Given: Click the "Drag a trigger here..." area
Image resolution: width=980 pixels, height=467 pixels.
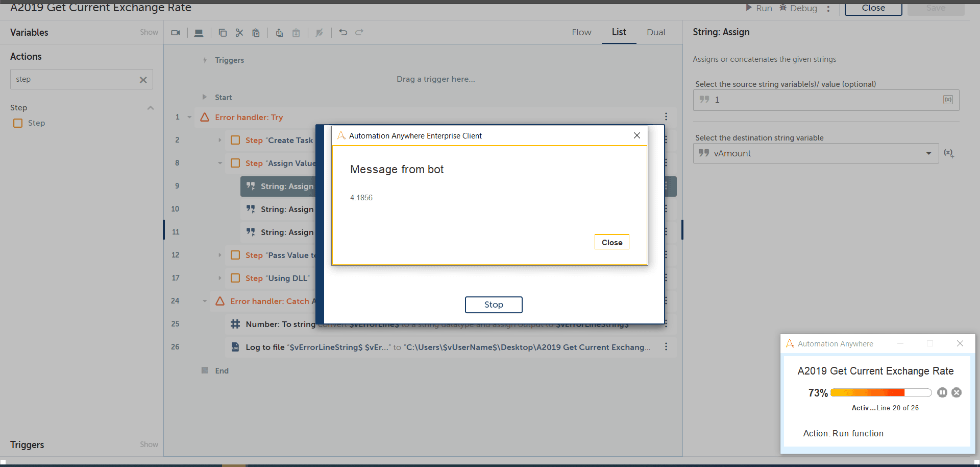Looking at the screenshot, I should coord(435,79).
